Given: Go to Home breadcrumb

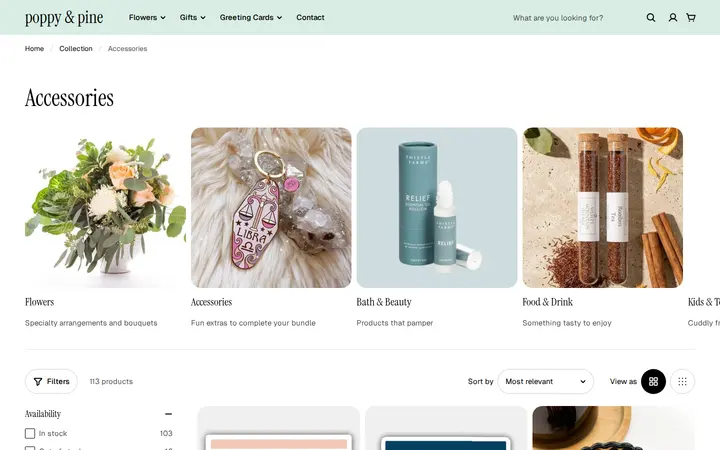Looking at the screenshot, I should point(34,49).
